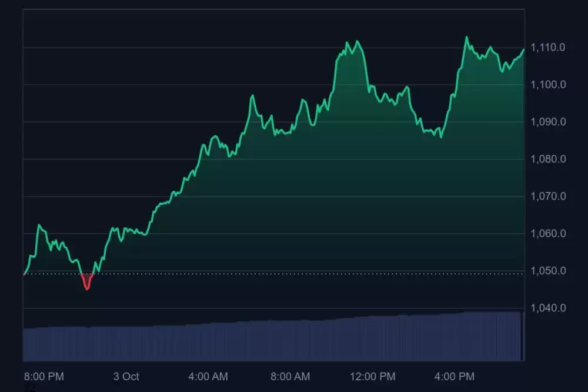Click the 1,050.0 baseline price label
The image size is (588, 392).
[548, 271]
